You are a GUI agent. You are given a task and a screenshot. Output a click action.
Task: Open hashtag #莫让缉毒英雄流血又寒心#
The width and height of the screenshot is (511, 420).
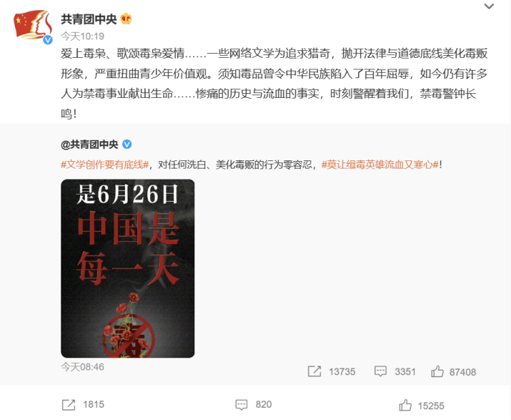click(x=380, y=164)
